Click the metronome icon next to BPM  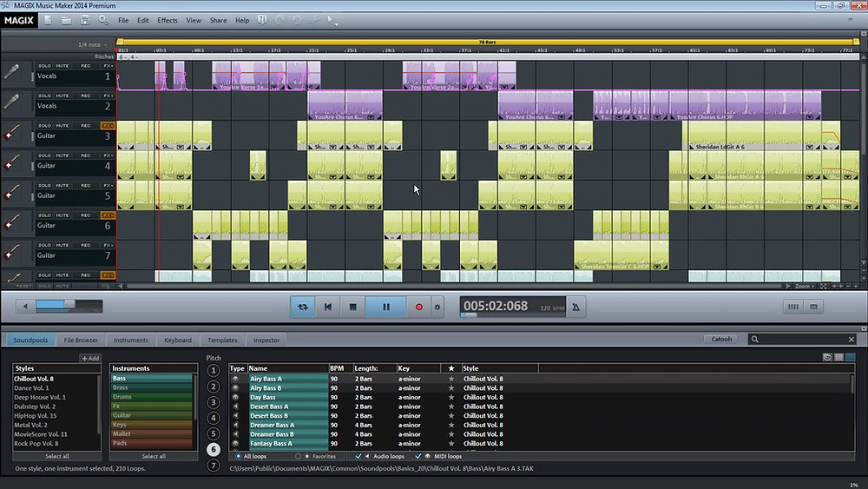point(577,307)
